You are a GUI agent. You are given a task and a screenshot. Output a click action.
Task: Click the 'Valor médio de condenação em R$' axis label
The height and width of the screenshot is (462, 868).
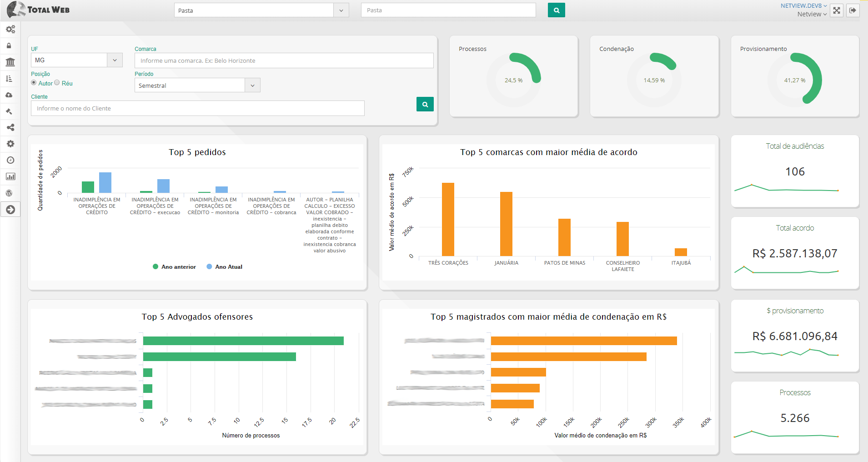click(x=600, y=435)
